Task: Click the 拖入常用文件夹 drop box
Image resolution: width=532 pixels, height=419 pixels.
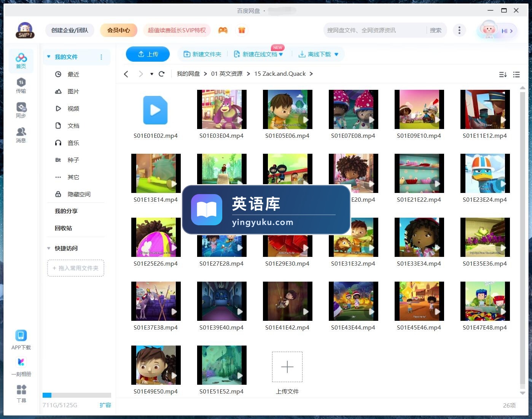Action: point(76,268)
